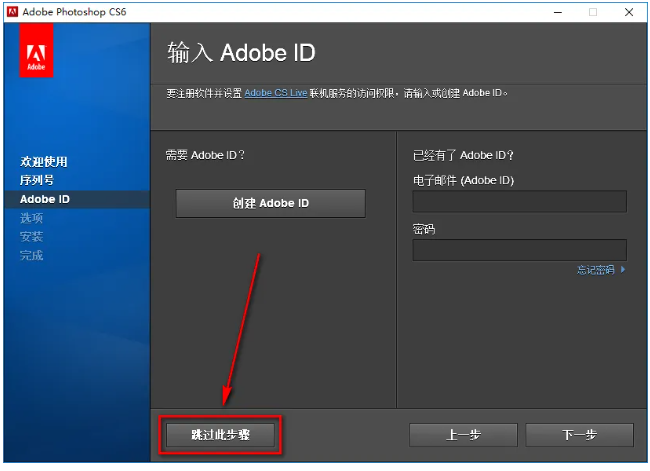Proceed with the 下一步 button
The image size is (650, 471).
point(579,435)
